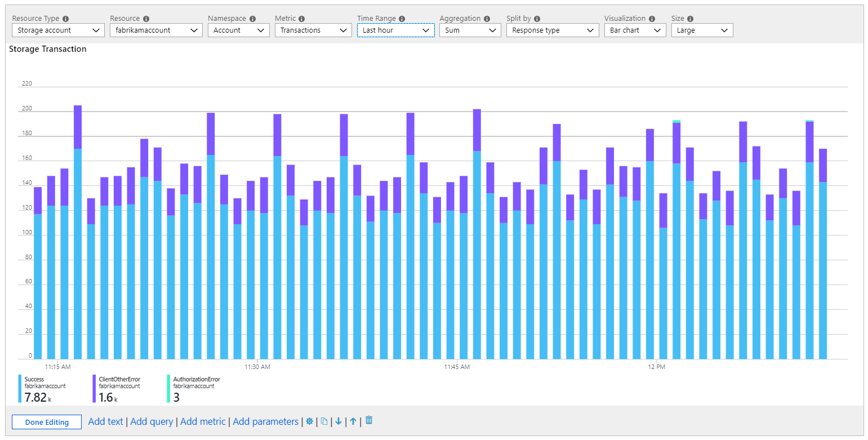The width and height of the screenshot is (868, 440).
Task: Expand the Aggregation 'Sum' dropdown
Action: point(470,30)
